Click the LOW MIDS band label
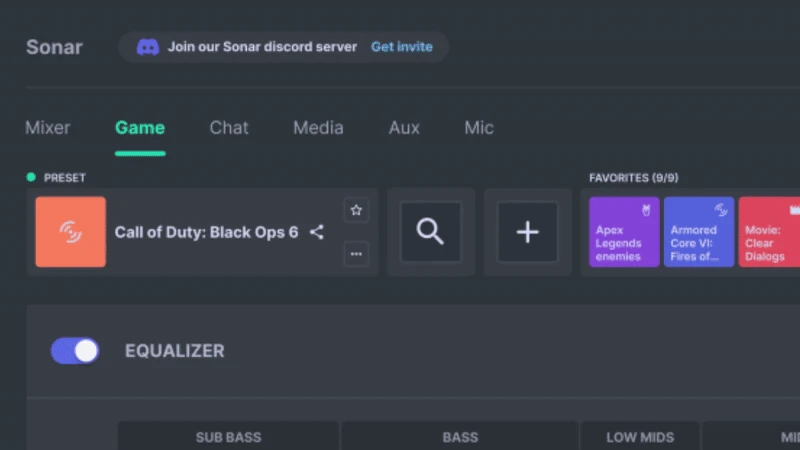 tap(640, 437)
